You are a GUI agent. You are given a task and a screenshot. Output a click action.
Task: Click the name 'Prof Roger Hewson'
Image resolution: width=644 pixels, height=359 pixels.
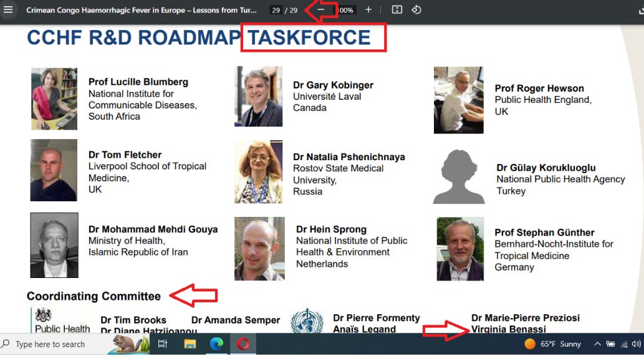539,89
